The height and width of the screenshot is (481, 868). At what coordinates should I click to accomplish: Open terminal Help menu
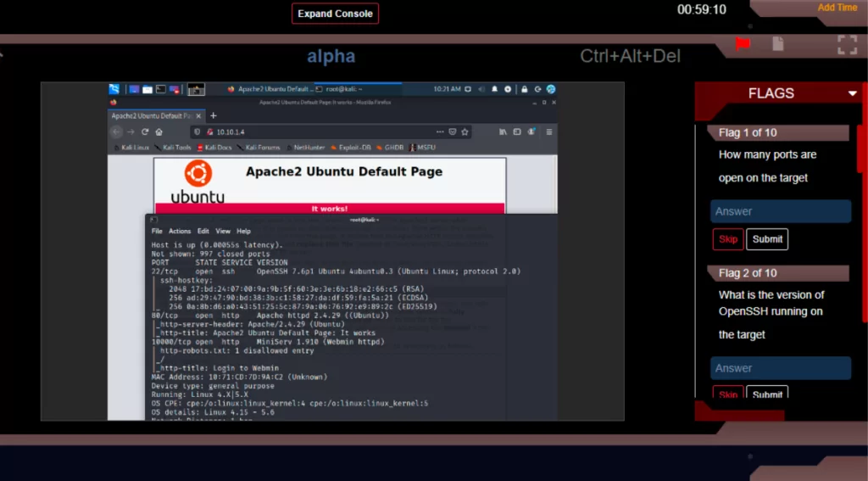point(243,231)
